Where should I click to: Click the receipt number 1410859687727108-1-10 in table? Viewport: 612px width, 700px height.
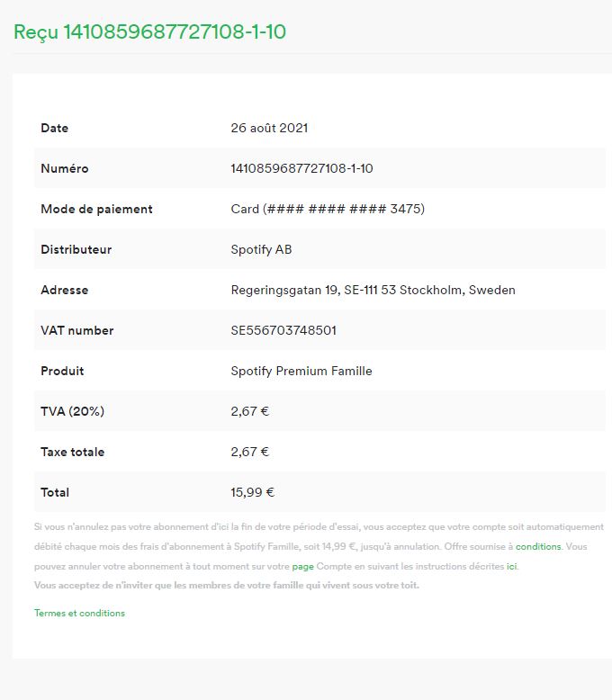point(302,168)
